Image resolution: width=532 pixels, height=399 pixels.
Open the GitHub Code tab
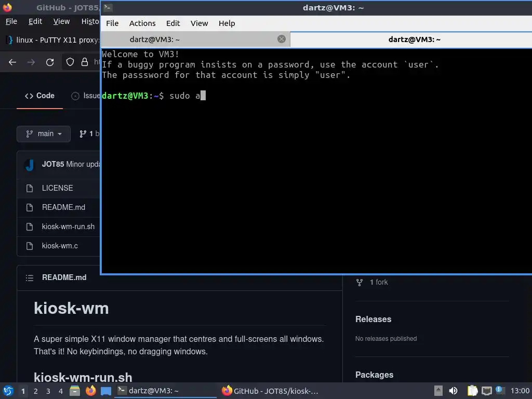click(39, 96)
